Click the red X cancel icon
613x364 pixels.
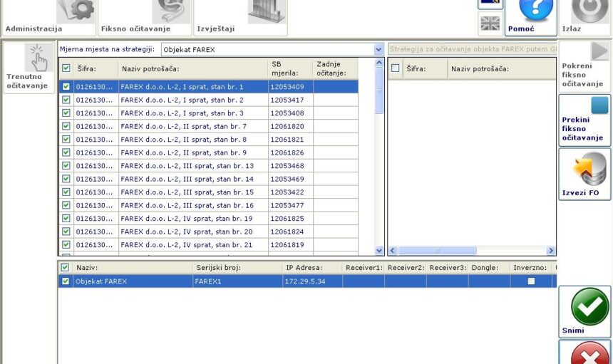590,353
